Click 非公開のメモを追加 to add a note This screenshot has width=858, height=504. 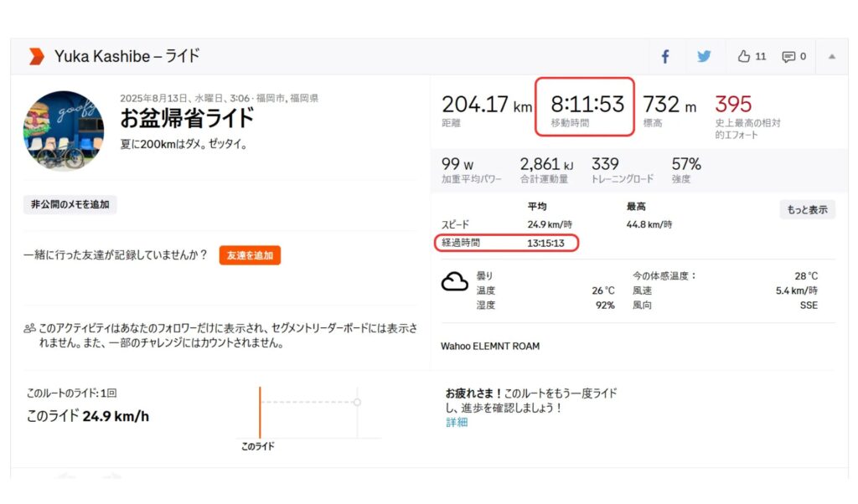click(x=70, y=204)
